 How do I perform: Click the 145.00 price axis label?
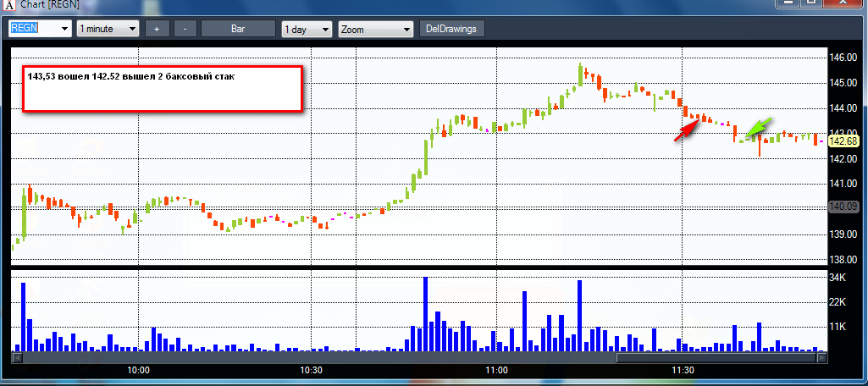[843, 83]
